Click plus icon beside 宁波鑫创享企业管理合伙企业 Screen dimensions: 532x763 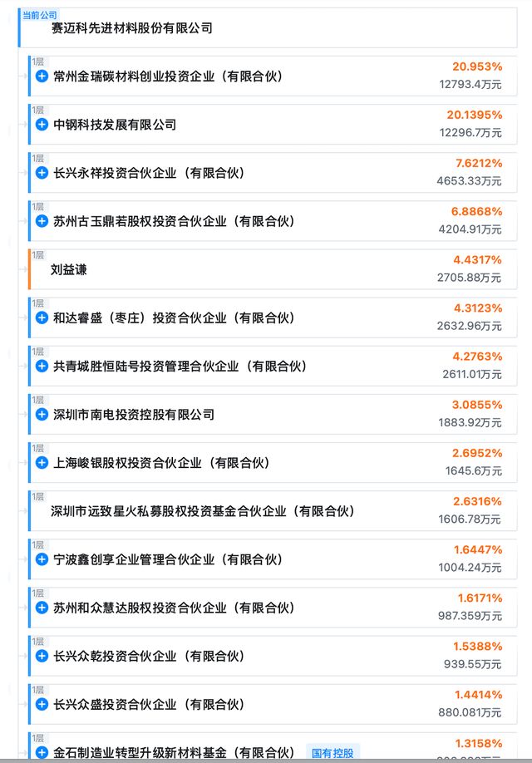click(42, 559)
